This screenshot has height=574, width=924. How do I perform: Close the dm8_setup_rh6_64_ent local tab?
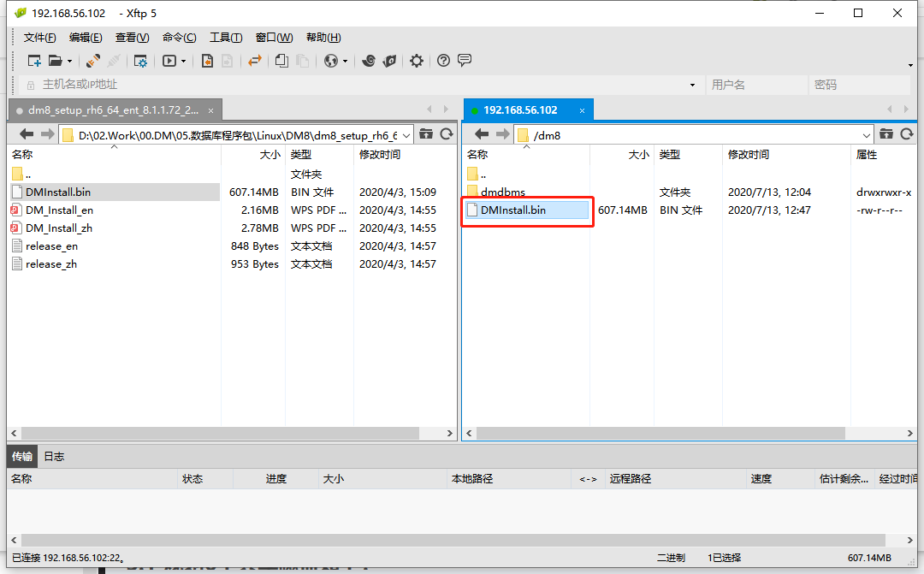point(211,111)
